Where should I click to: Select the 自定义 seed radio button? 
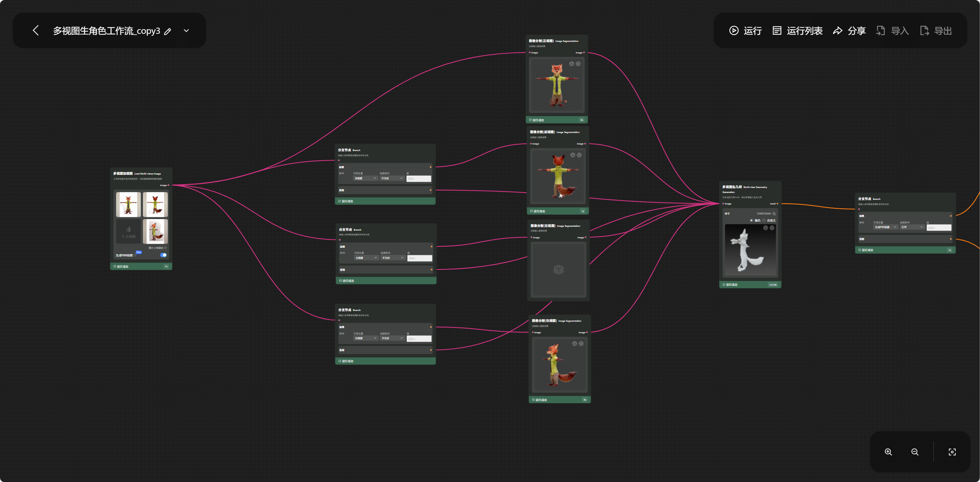[x=764, y=220]
